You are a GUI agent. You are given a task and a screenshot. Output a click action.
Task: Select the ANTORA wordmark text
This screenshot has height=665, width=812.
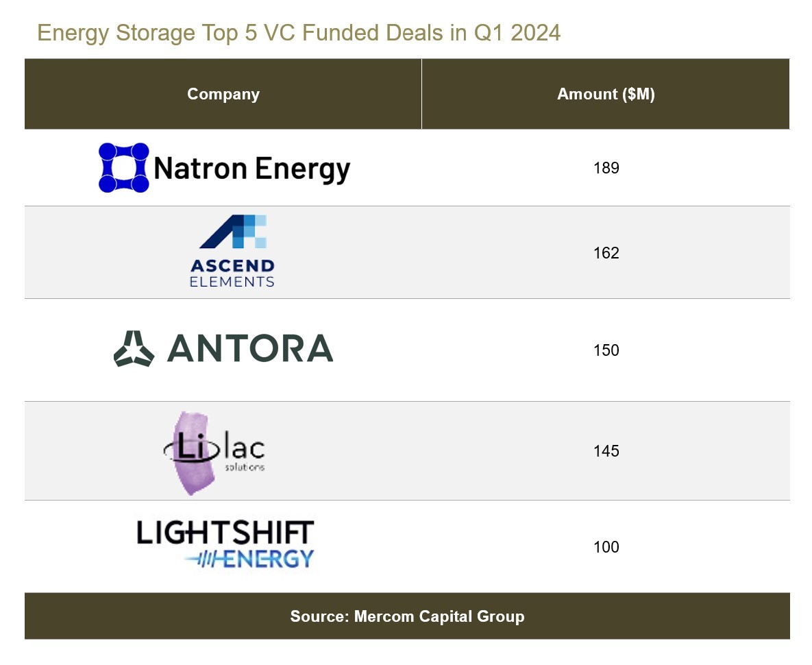click(250, 349)
